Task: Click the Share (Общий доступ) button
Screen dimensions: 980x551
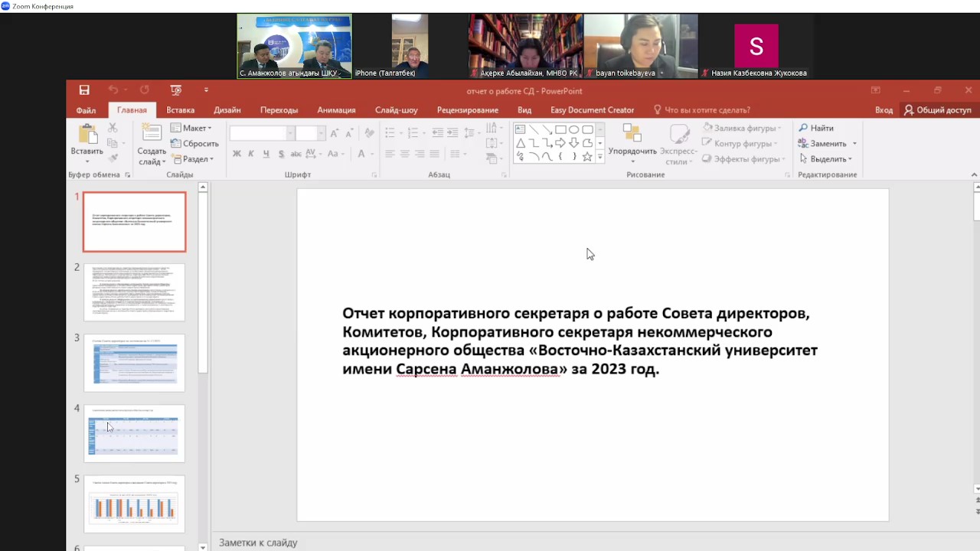Action: click(937, 110)
